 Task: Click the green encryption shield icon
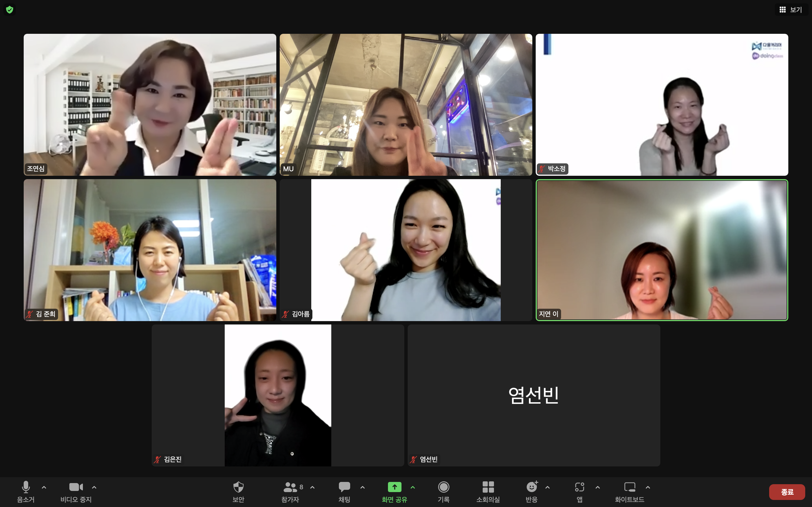[x=10, y=10]
